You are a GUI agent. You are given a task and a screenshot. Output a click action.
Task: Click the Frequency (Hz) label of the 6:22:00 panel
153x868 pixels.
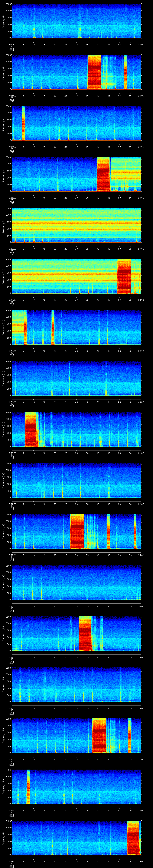[x=3, y=21]
